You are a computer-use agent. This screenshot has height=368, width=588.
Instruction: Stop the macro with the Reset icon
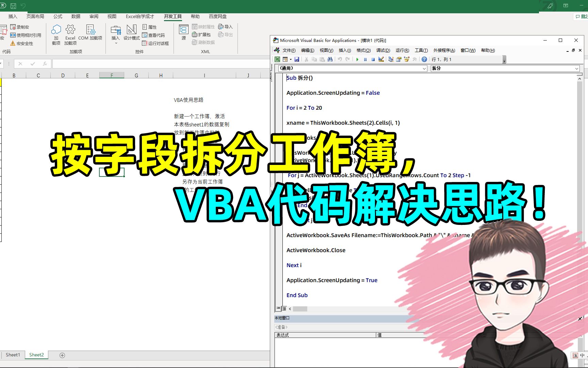click(x=373, y=59)
